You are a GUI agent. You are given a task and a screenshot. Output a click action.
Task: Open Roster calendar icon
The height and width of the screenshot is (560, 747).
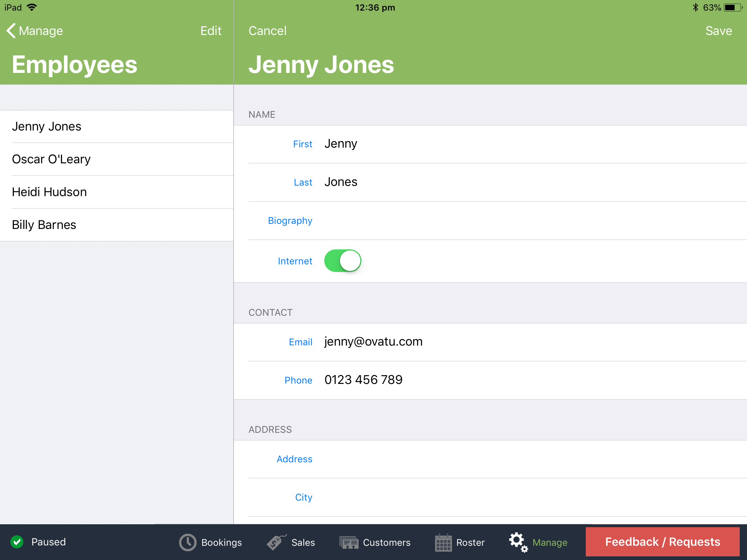point(443,542)
